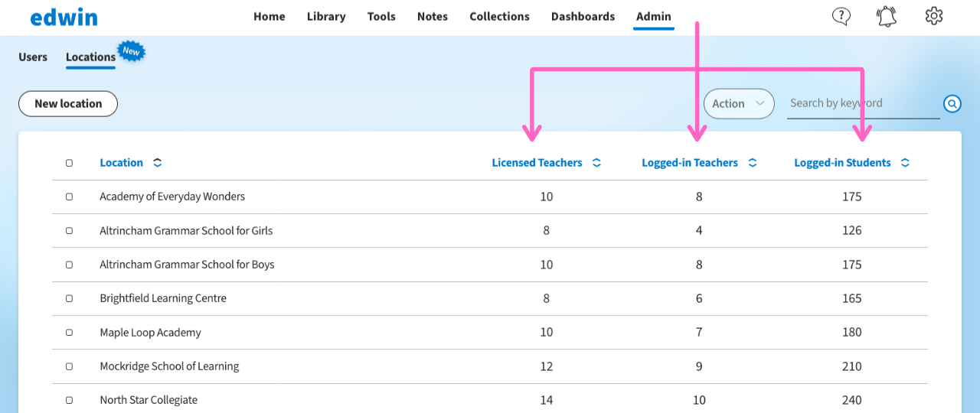Switch to the Locations tab
The width and height of the screenshot is (980, 413).
click(x=90, y=57)
